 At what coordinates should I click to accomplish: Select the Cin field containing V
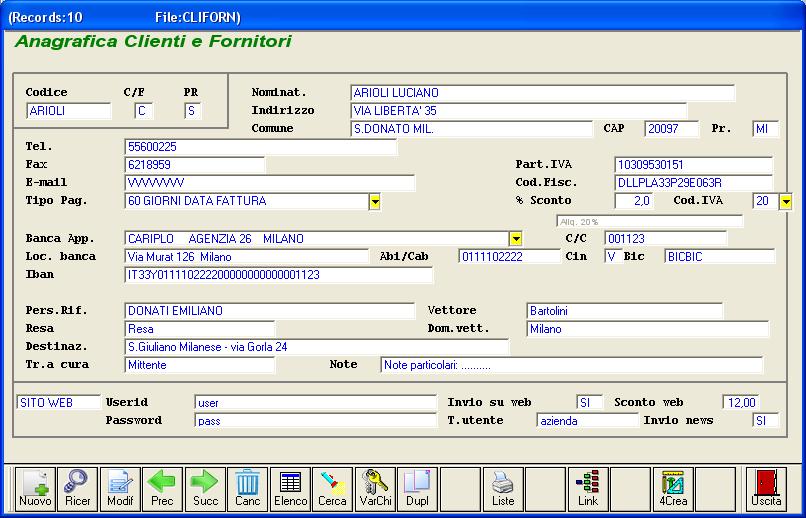613,257
